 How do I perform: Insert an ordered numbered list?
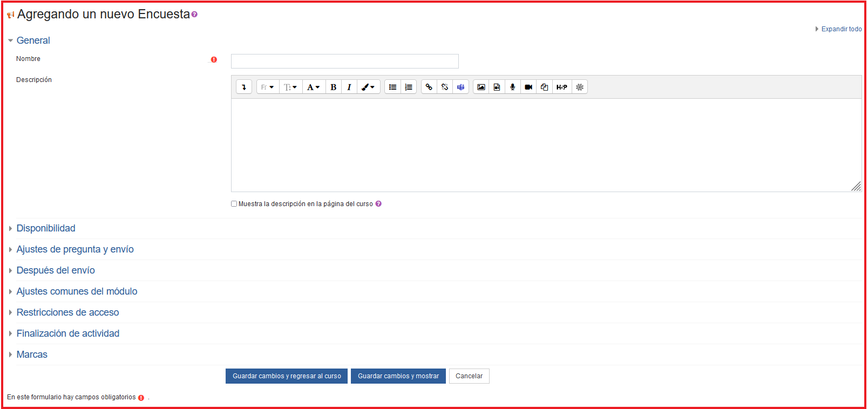tap(409, 87)
